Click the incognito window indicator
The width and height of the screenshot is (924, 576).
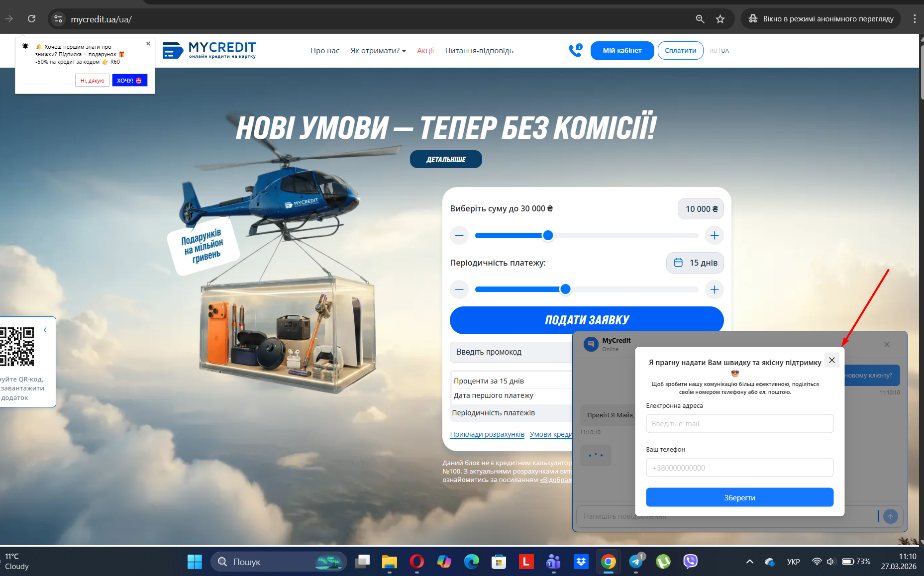coord(821,19)
